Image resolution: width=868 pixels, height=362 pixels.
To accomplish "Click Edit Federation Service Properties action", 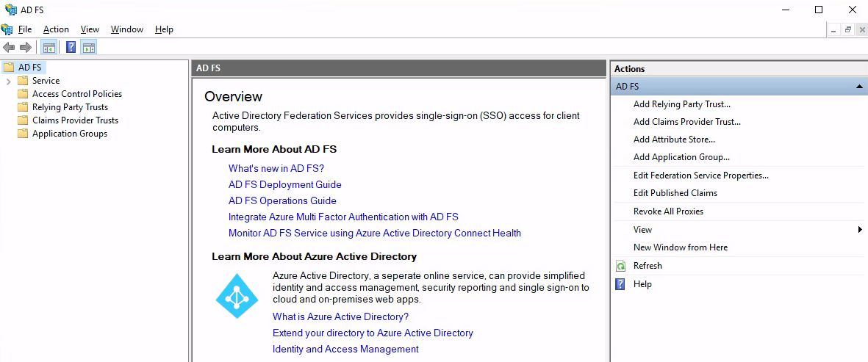I will (701, 175).
